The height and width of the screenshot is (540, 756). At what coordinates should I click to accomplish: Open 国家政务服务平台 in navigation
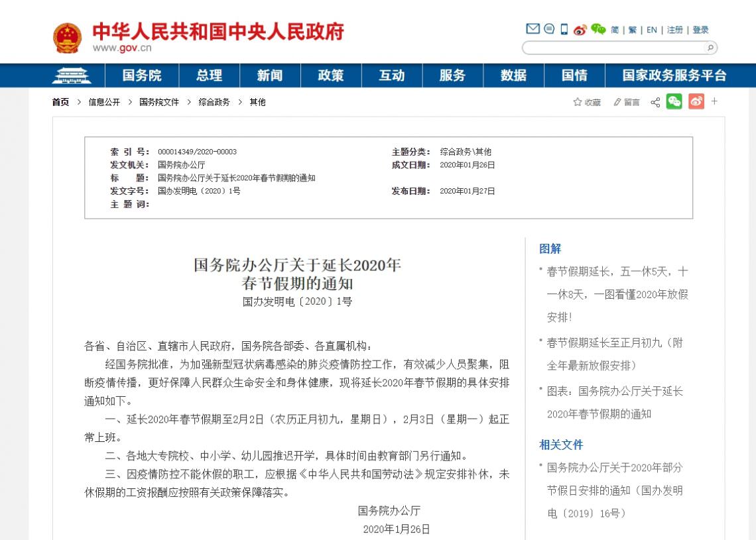click(x=674, y=76)
